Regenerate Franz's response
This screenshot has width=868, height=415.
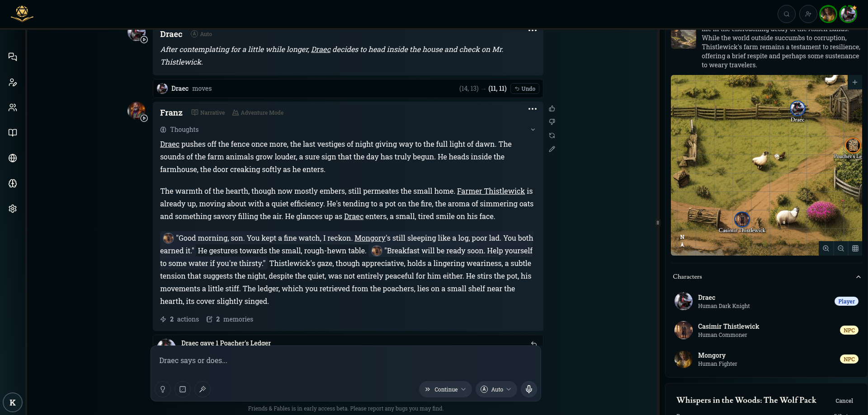point(552,135)
